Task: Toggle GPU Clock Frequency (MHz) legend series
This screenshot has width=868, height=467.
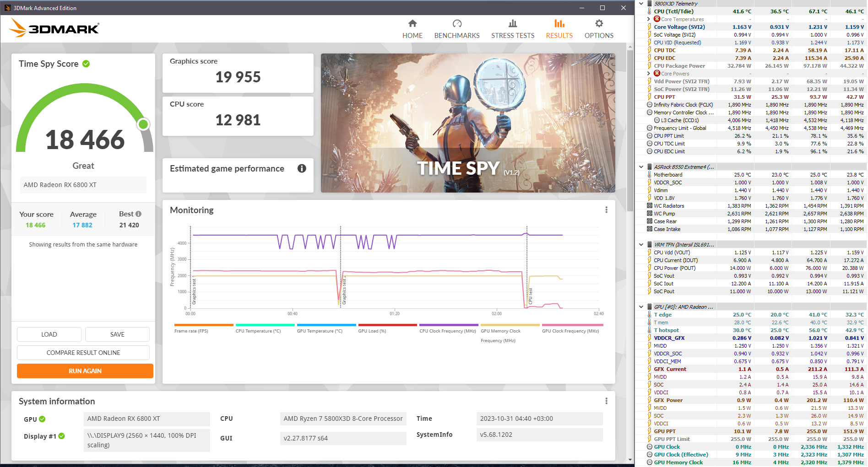Action: [x=572, y=328]
